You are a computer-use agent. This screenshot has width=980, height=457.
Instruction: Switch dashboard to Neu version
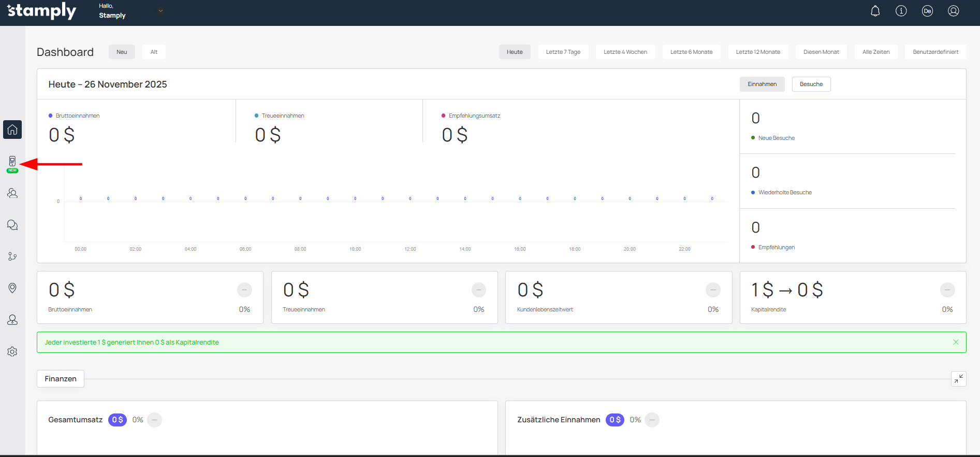pos(122,52)
